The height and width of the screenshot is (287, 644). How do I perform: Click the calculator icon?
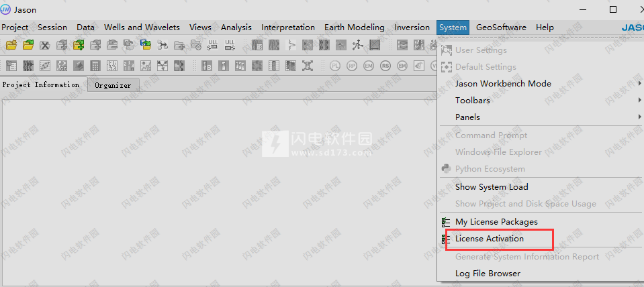tap(95, 66)
